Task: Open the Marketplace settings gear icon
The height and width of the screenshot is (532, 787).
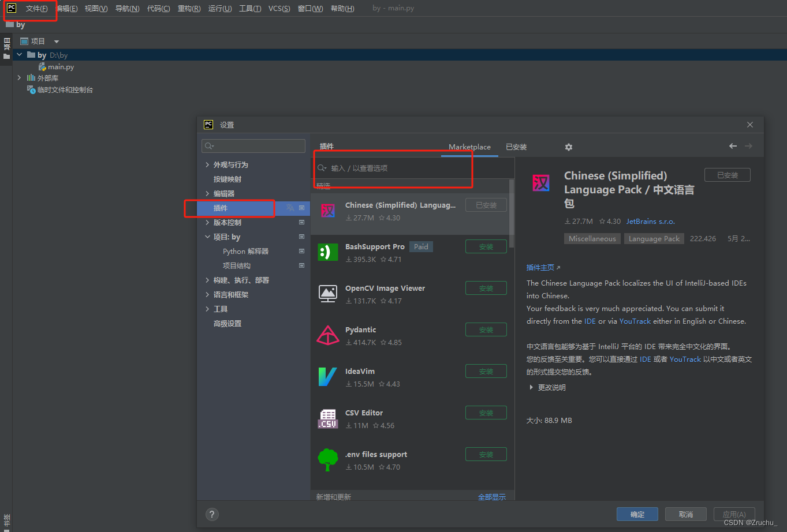Action: 569,147
